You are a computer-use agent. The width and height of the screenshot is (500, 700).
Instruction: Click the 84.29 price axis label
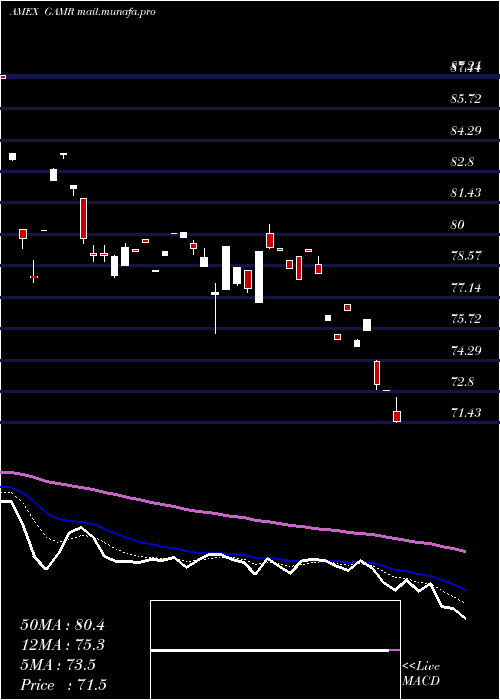(x=466, y=130)
